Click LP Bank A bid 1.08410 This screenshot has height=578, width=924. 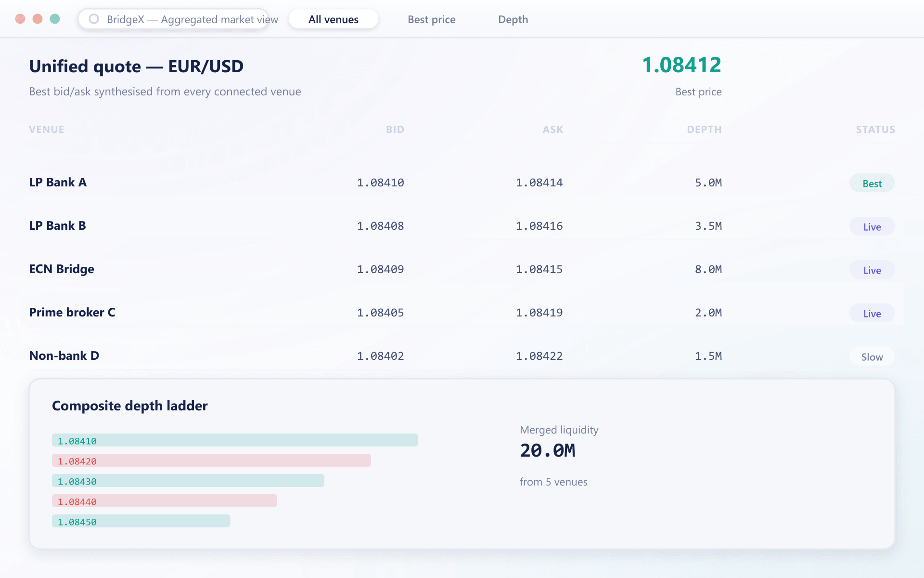(380, 183)
